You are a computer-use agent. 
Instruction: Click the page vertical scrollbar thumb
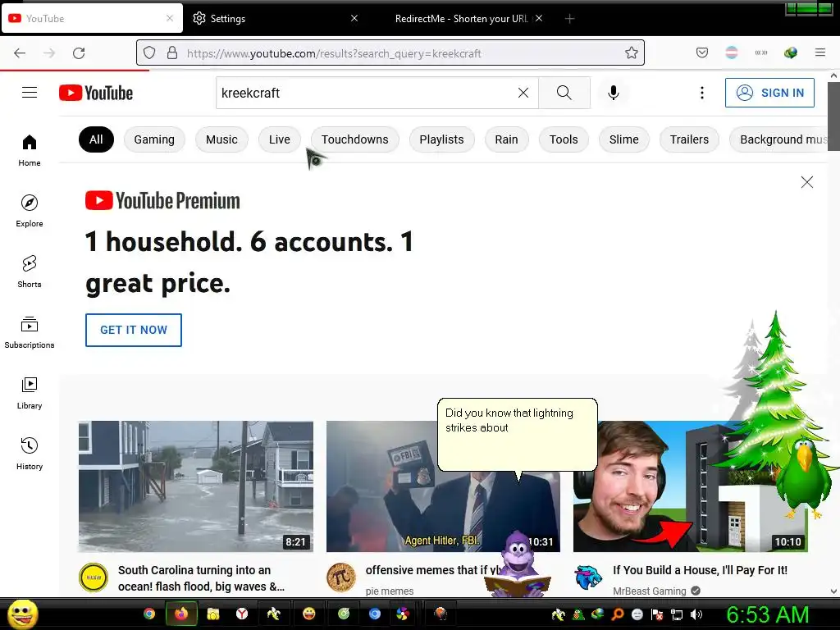coord(833,116)
